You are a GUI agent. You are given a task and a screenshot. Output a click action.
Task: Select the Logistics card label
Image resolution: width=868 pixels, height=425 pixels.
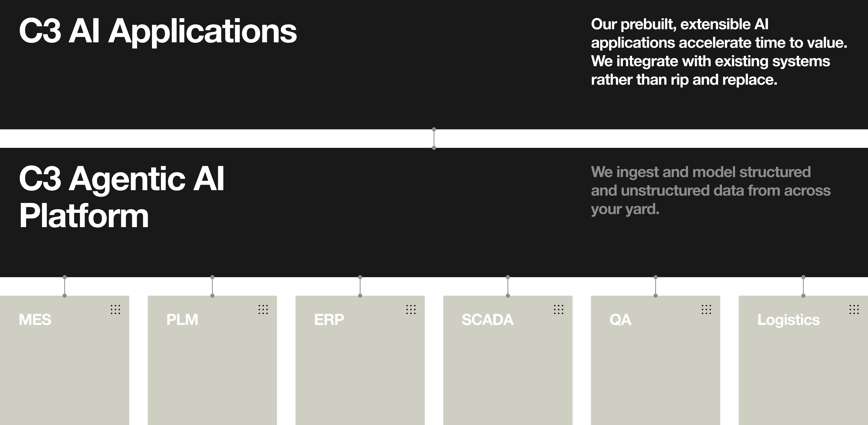pos(789,320)
